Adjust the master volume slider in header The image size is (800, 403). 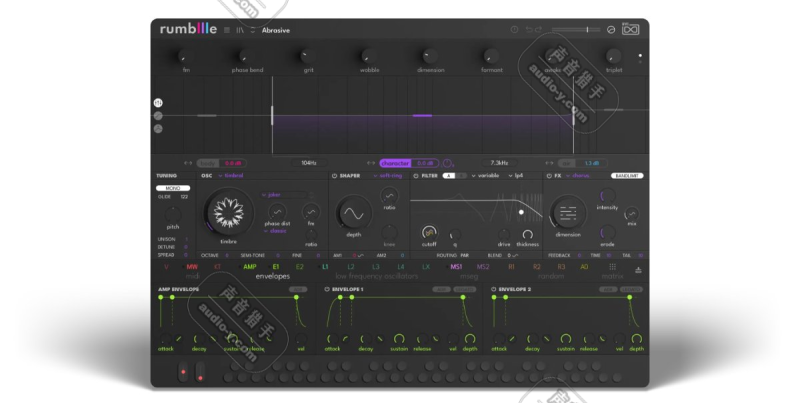click(x=577, y=30)
